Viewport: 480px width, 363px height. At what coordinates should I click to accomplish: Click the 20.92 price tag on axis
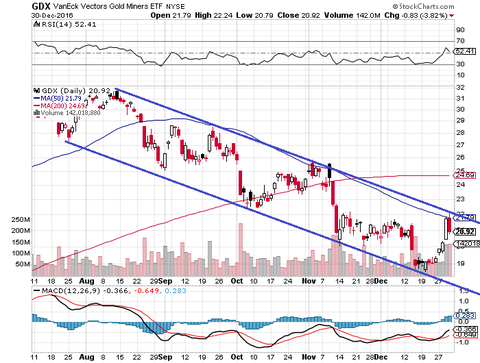click(465, 231)
